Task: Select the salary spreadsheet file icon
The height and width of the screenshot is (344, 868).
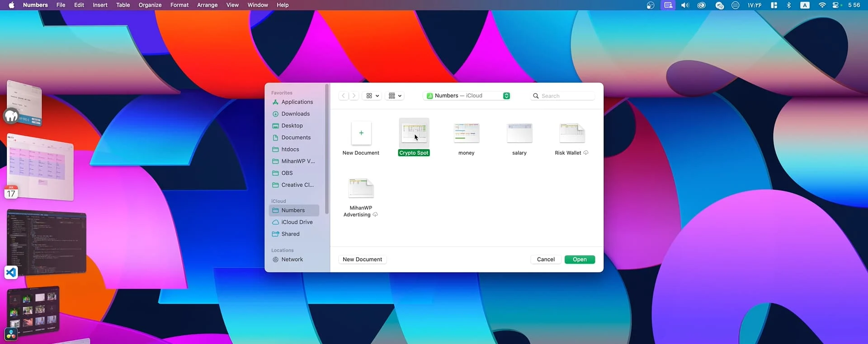Action: pos(519,133)
